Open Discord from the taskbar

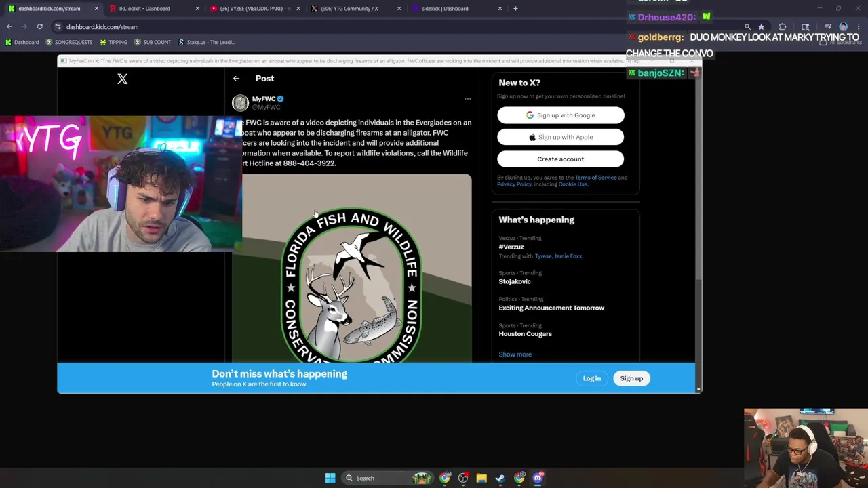(x=538, y=478)
